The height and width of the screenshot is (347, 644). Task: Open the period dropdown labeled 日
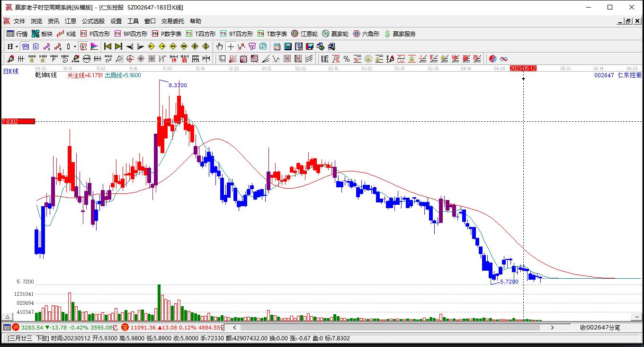point(12,46)
